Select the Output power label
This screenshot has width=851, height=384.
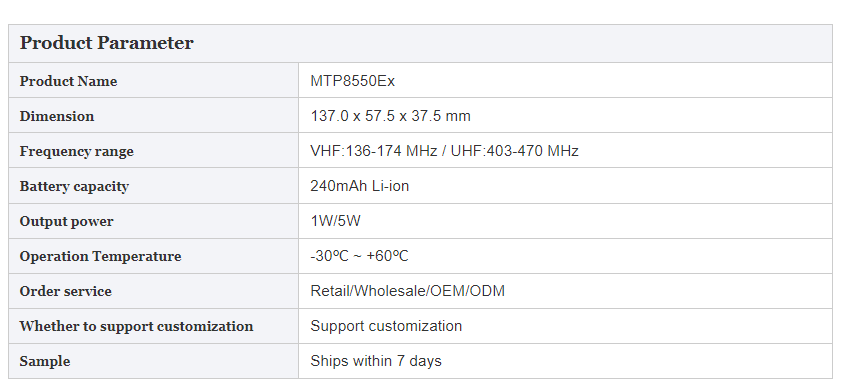[x=67, y=221]
